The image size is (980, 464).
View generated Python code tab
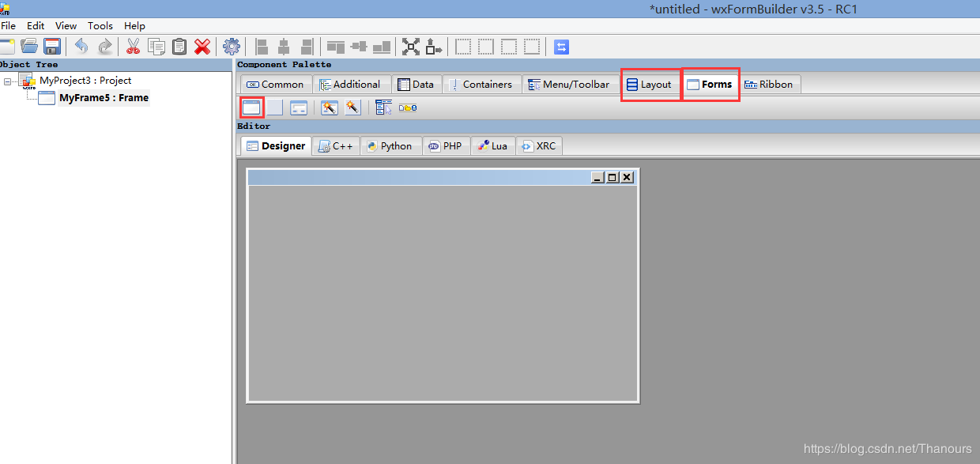390,146
